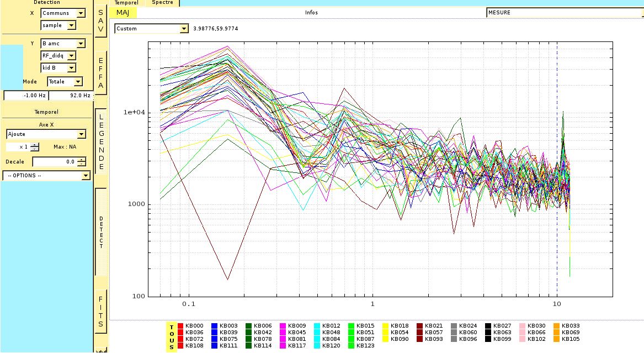This screenshot has width=644, height=353.
Task: Toggle the orange KB033 legend swatch
Action: [x=557, y=326]
